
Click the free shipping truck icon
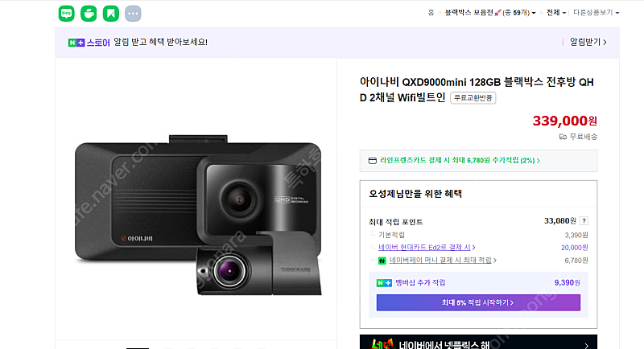point(563,137)
